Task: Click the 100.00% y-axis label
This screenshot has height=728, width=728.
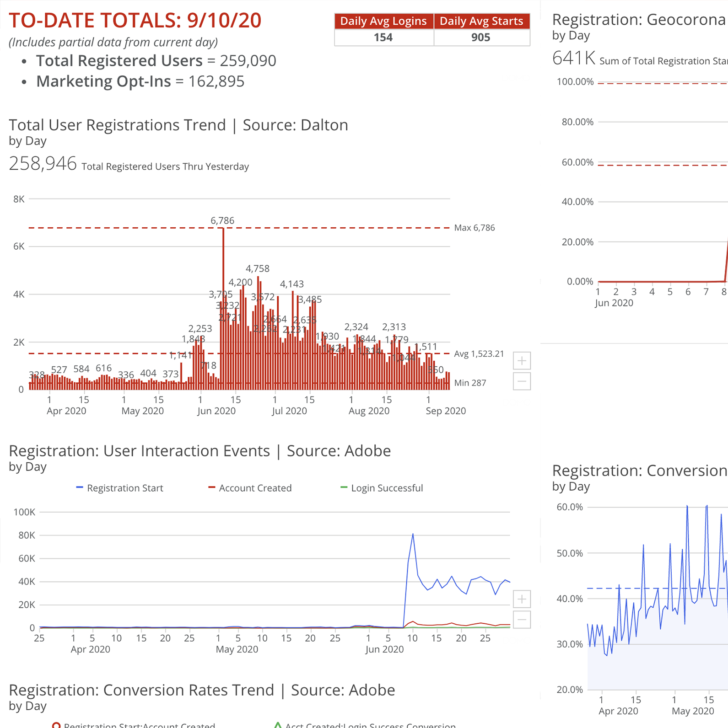Action: (x=575, y=82)
